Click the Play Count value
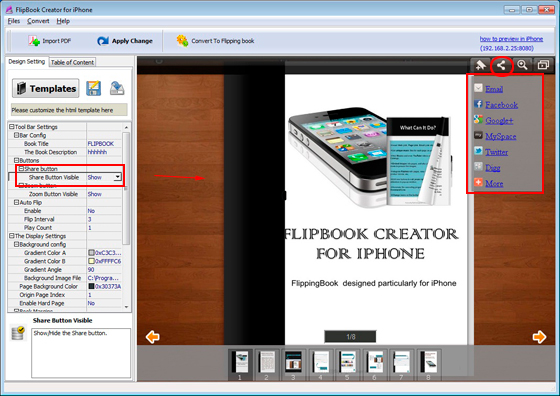The width and height of the screenshot is (560, 396). pos(90,228)
